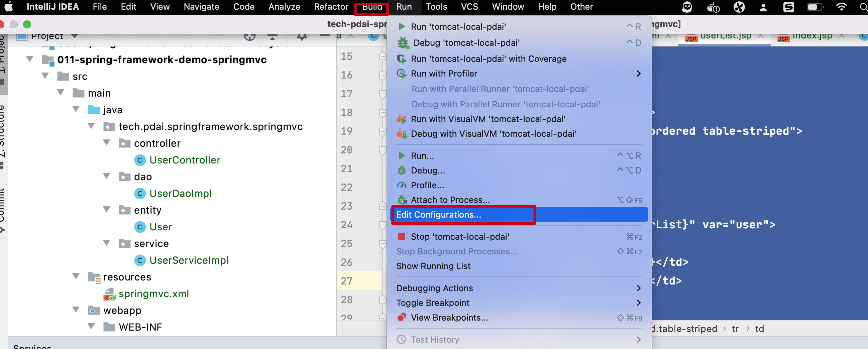The image size is (868, 349).
Task: Click the red Stop 'tomcat-local-pdai' icon
Action: coord(401,236)
